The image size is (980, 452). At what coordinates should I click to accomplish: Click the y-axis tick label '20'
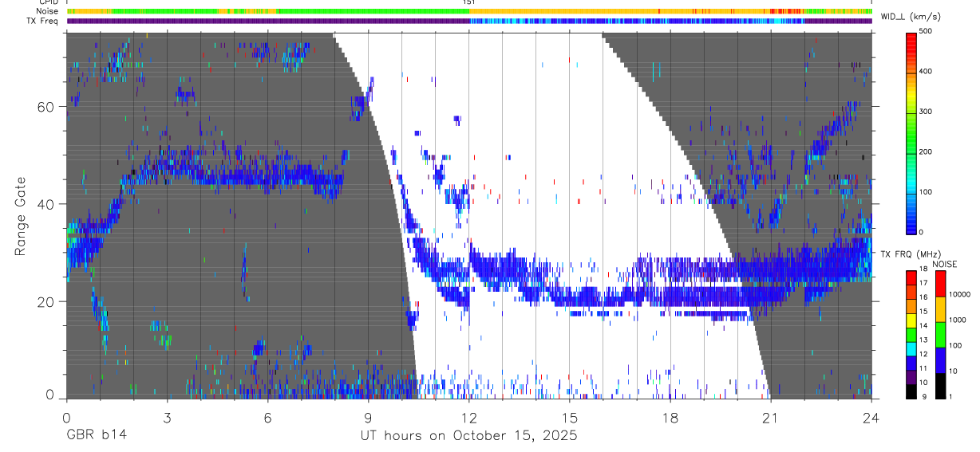coord(47,301)
